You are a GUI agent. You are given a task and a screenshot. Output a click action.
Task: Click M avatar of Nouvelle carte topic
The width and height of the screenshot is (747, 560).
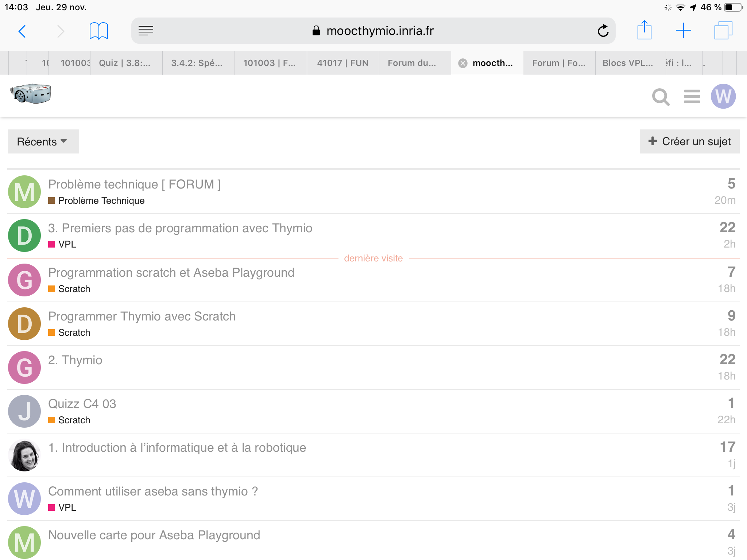coord(24,542)
